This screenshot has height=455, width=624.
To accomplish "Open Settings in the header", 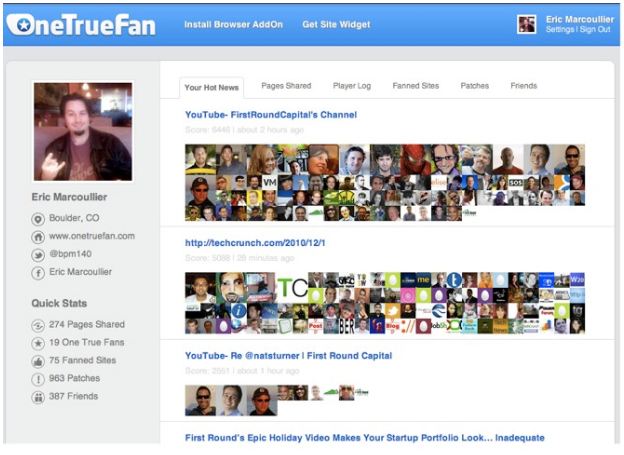I will 560,29.
